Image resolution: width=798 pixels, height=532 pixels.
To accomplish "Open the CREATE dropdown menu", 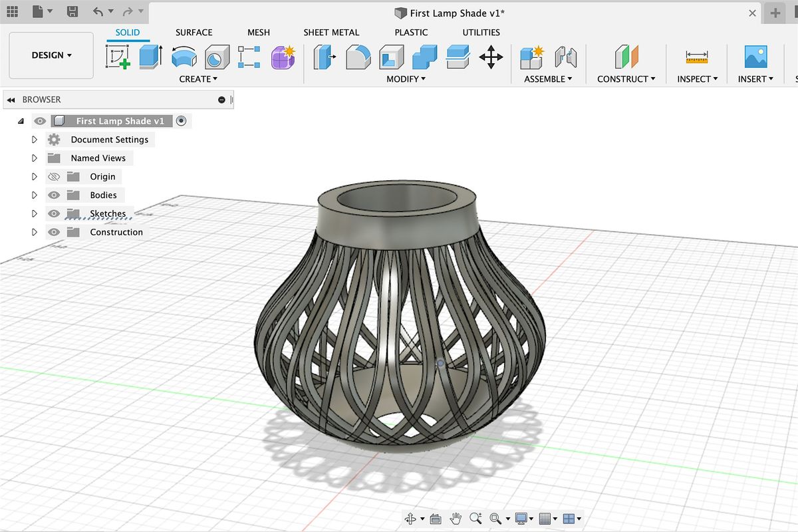I will [x=198, y=78].
